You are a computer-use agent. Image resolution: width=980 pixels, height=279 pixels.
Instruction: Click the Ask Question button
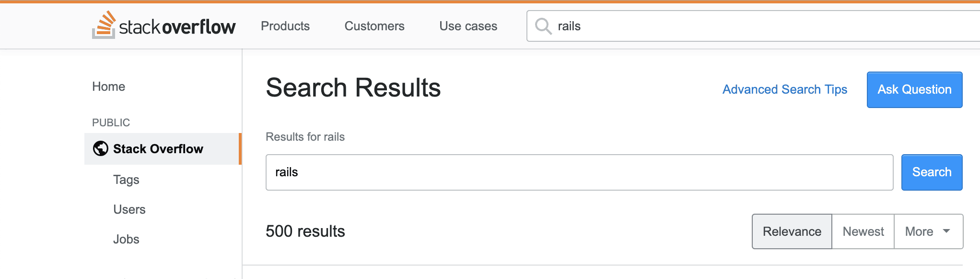tap(914, 89)
